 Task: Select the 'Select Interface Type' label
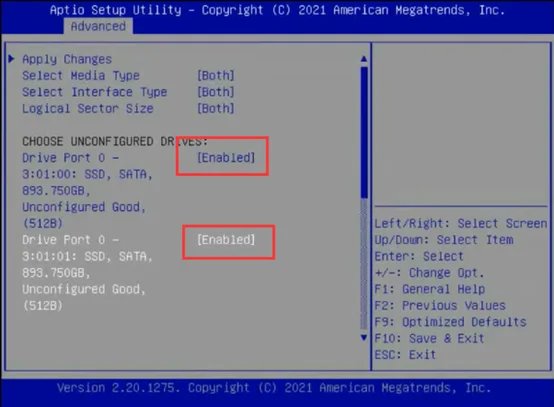94,92
